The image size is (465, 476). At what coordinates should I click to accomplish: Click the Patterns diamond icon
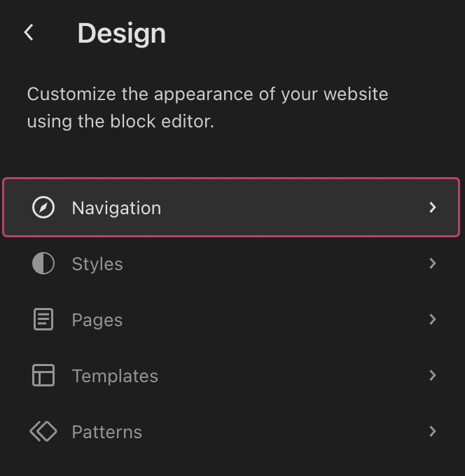43,431
